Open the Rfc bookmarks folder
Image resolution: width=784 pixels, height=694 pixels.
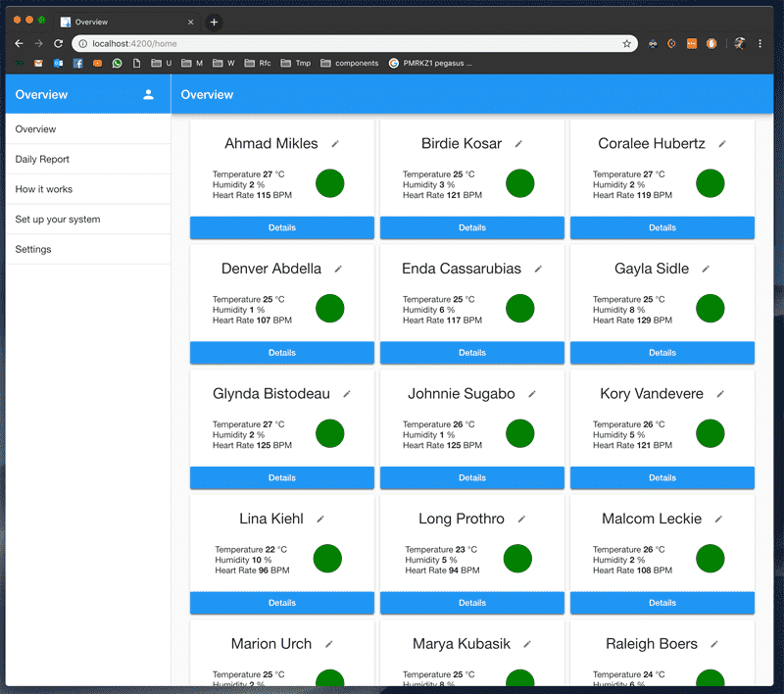(258, 63)
